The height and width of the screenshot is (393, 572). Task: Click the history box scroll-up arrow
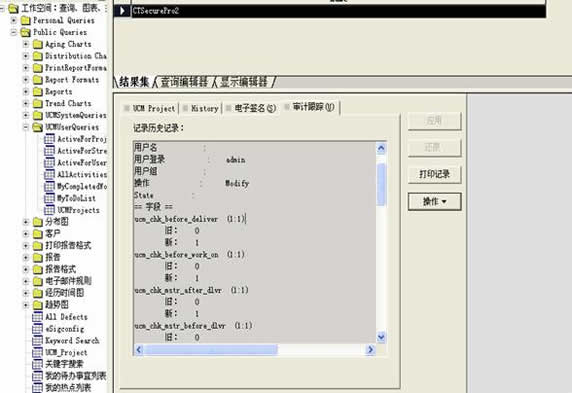tap(381, 148)
